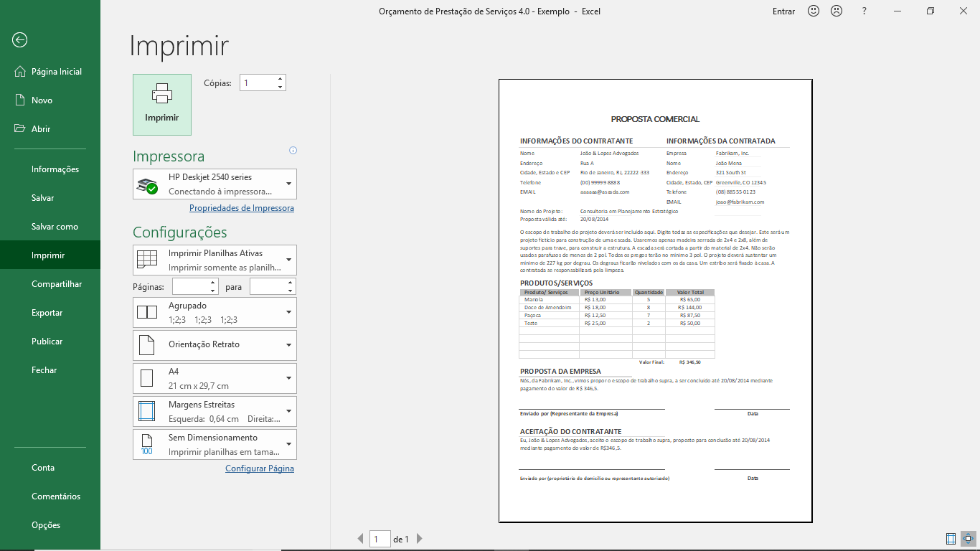Increase the Cópias count with up arrow
Image resolution: width=980 pixels, height=551 pixels.
(x=281, y=78)
